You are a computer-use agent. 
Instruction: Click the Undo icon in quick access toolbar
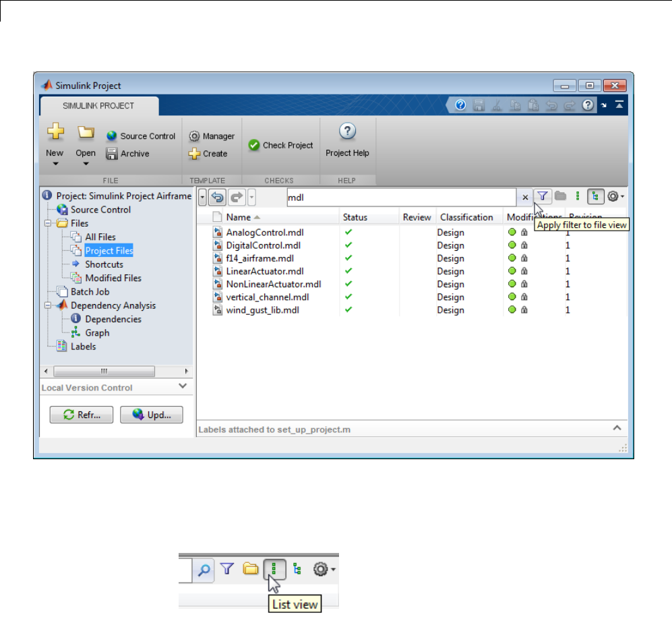pyautogui.click(x=551, y=105)
